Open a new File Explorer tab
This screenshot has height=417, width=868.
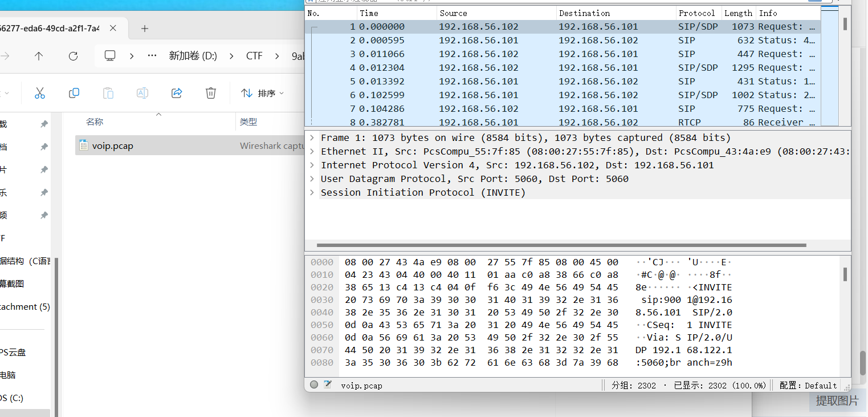click(x=145, y=28)
